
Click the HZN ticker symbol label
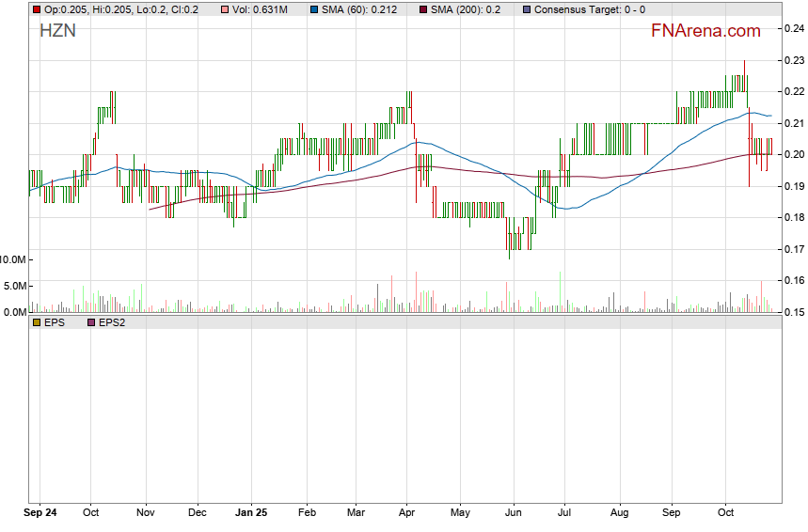coord(57,31)
